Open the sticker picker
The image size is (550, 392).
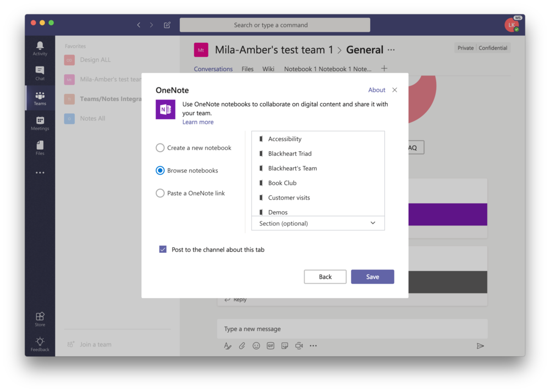pyautogui.click(x=285, y=346)
